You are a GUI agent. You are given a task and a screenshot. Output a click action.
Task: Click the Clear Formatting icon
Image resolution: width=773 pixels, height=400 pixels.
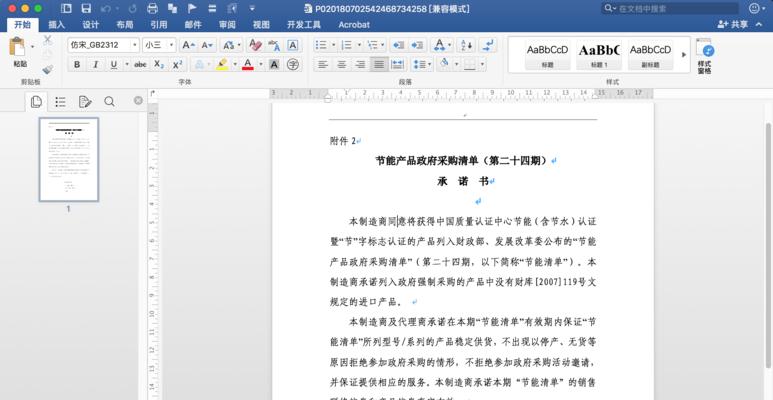point(255,45)
